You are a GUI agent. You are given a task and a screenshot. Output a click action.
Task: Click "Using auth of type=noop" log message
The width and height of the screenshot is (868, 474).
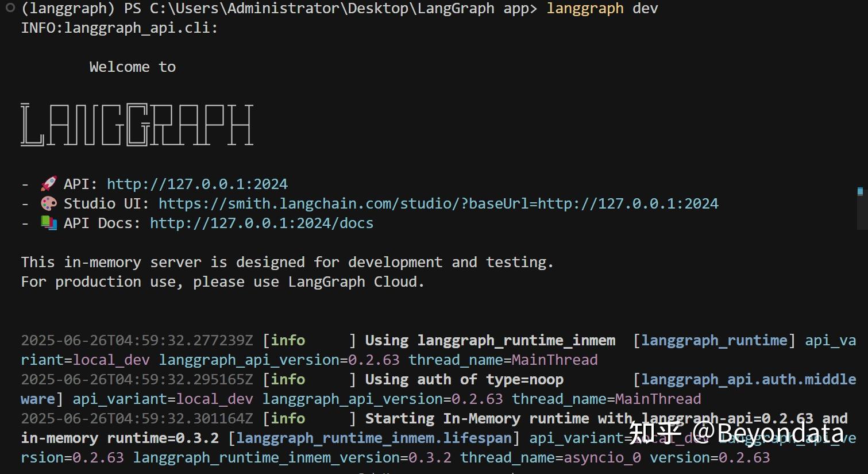tap(464, 379)
